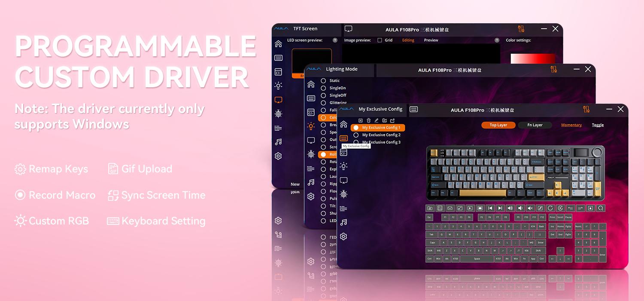The image size is (644, 301).
Task: Open driver settings with the gear icon
Action: (343, 236)
